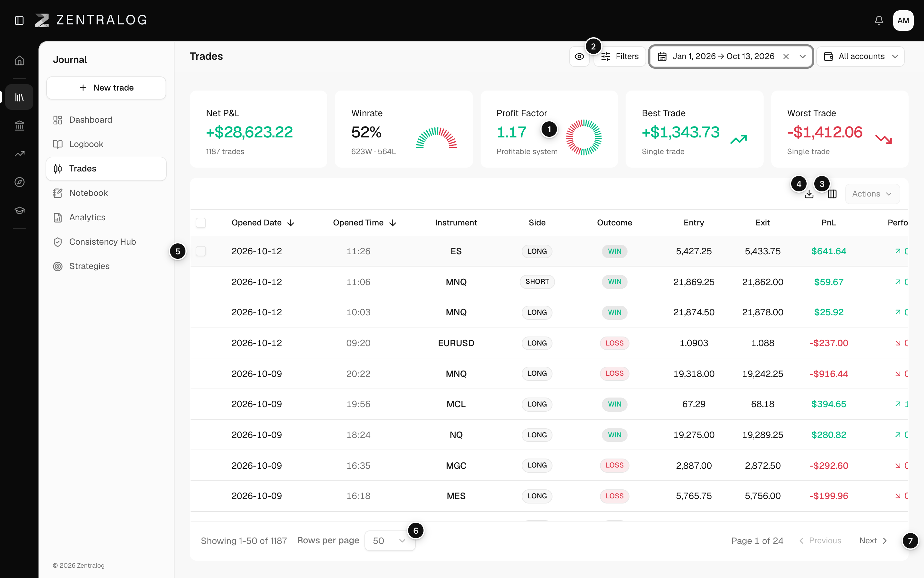Open the Filters button
Viewport: 924px width, 578px height.
coord(619,57)
